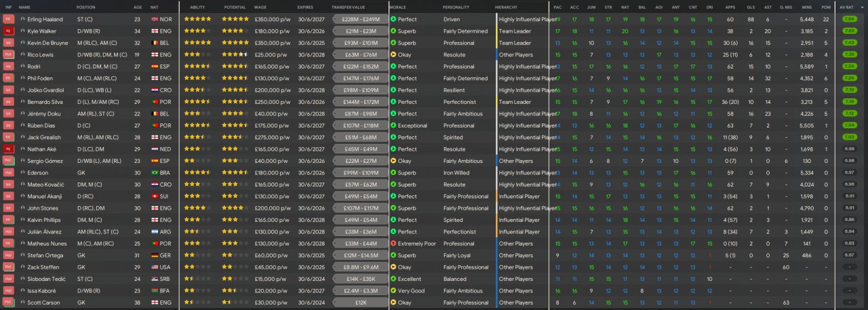This screenshot has width=868, height=310.
Task: Click Scott Carson's £12K transfer value
Action: click(x=360, y=303)
